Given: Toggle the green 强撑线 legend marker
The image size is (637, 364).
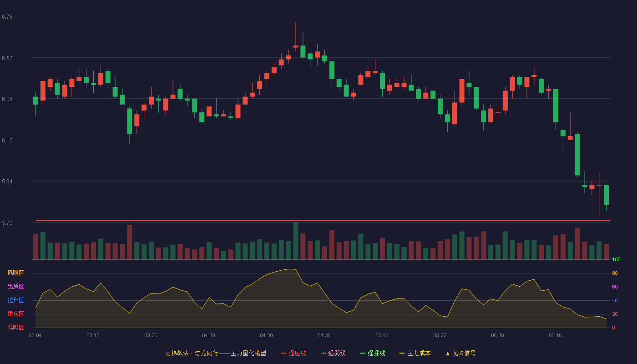Looking at the screenshot, I should (363, 353).
